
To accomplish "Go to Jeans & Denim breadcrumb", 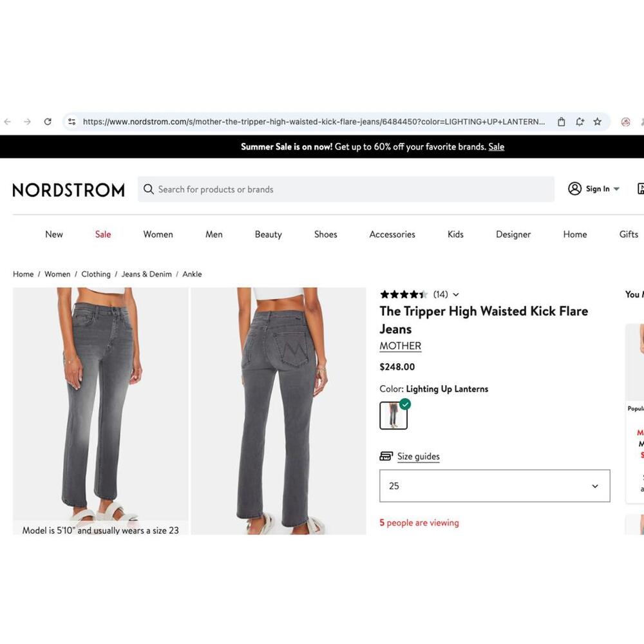I will (147, 274).
